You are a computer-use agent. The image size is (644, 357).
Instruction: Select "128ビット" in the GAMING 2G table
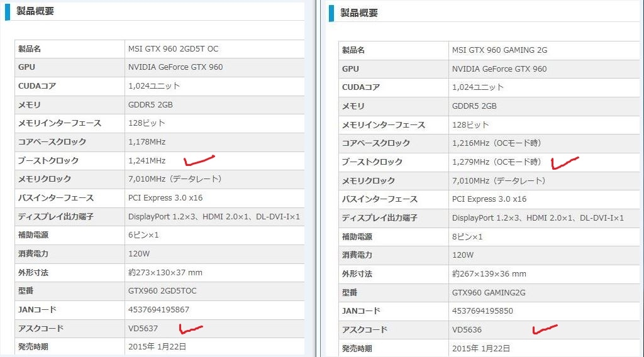pos(470,124)
